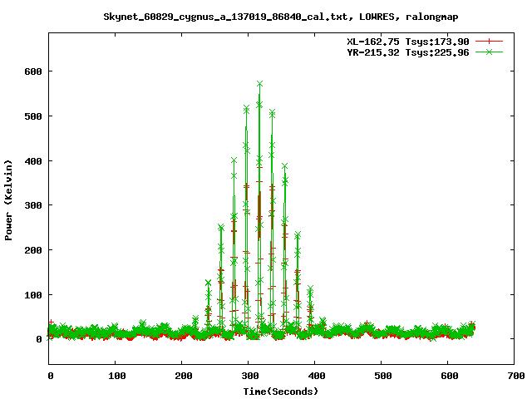Click the Power (Kelvin) y-axis label
The height and width of the screenshot is (399, 532).
[x=8, y=200]
